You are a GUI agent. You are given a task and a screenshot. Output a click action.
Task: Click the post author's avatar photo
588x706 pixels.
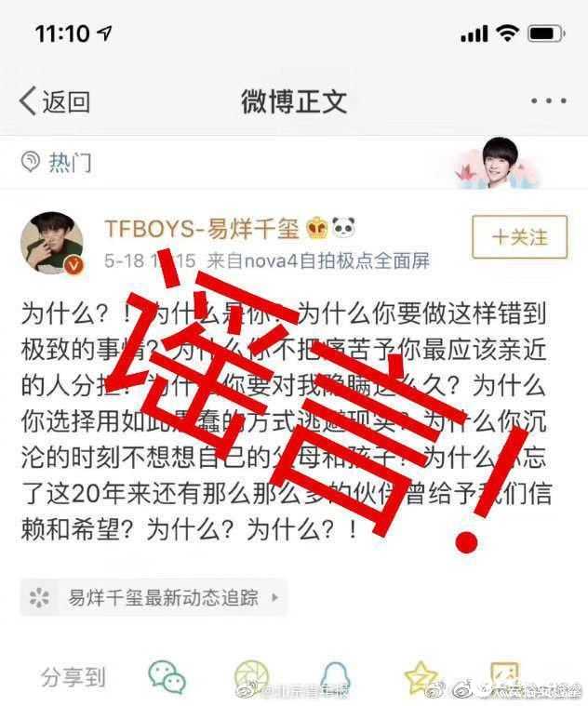click(52, 243)
